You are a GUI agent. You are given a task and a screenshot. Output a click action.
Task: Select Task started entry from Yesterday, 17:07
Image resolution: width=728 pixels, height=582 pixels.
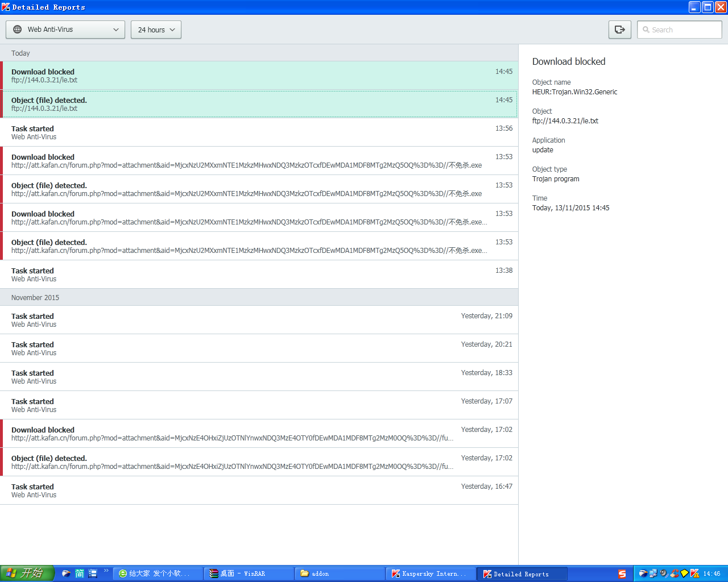[x=259, y=405]
